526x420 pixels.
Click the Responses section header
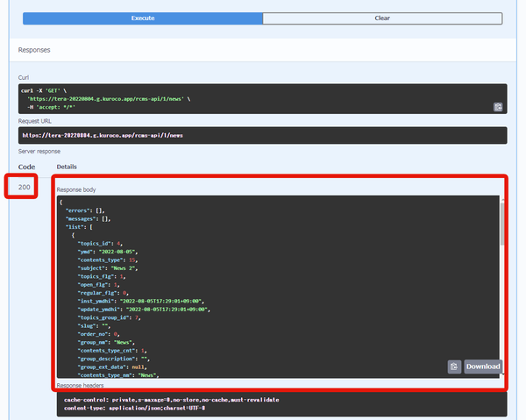pyautogui.click(x=34, y=50)
